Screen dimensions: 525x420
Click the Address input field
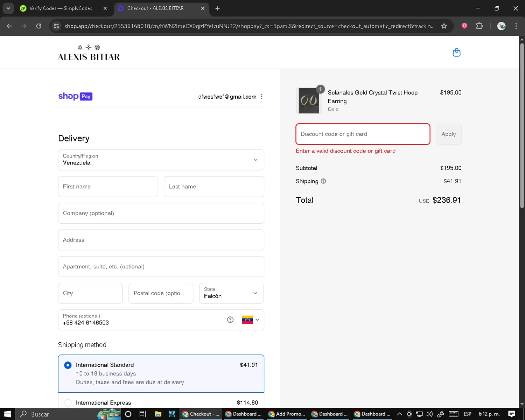(x=161, y=240)
